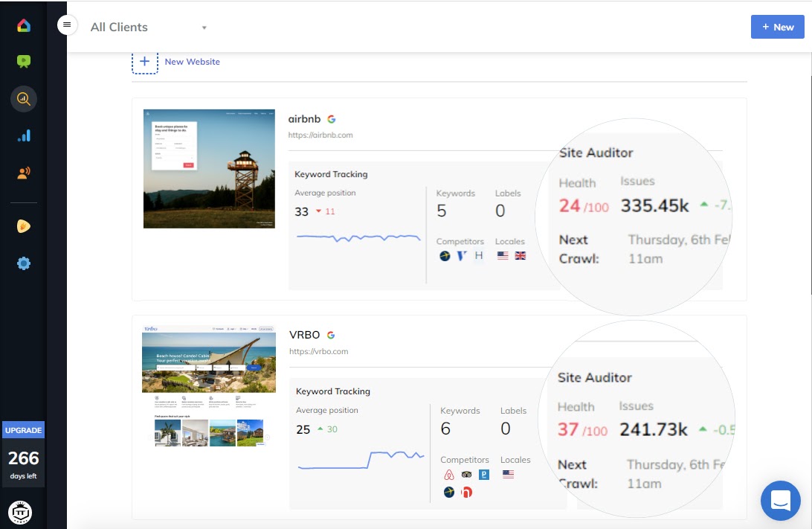Open the user avatar at sidebar bottom
The width and height of the screenshot is (812, 529).
click(x=20, y=513)
